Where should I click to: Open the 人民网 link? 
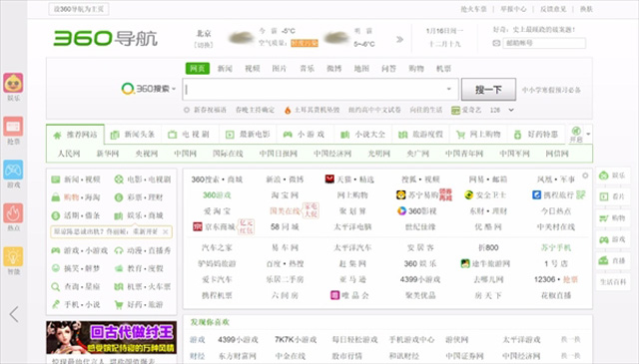[x=69, y=154]
